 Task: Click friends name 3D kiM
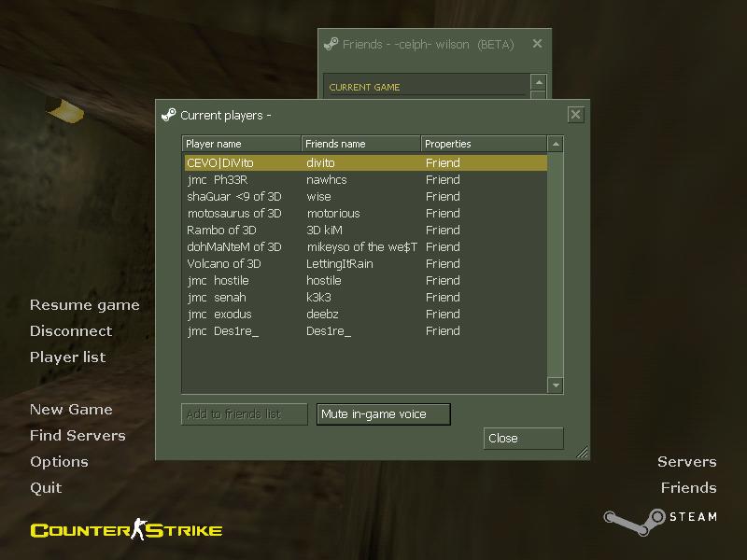coord(324,230)
